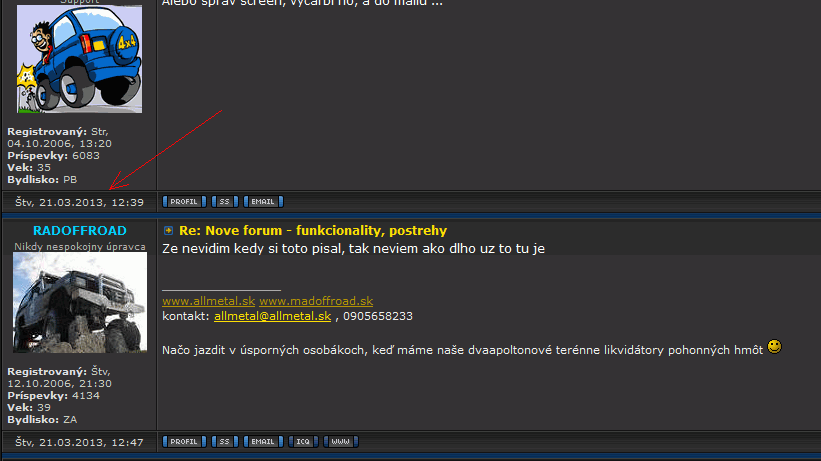Click EMAIL button in the 12:39 post
821x461 pixels.
[263, 202]
